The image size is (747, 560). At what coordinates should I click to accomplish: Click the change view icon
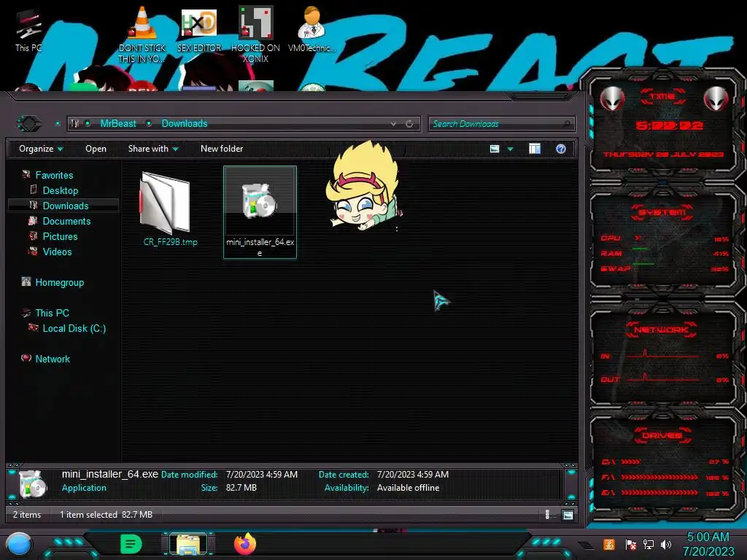pyautogui.click(x=495, y=149)
